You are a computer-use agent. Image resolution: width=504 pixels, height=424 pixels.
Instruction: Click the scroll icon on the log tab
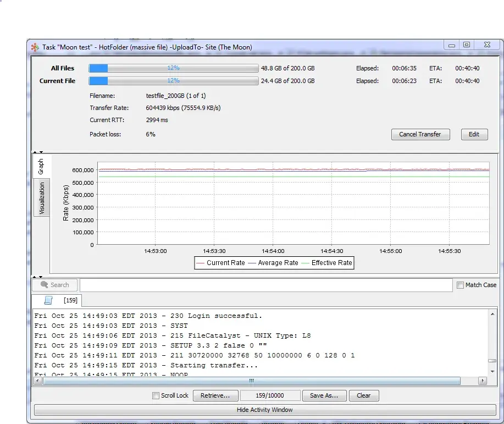click(x=48, y=300)
